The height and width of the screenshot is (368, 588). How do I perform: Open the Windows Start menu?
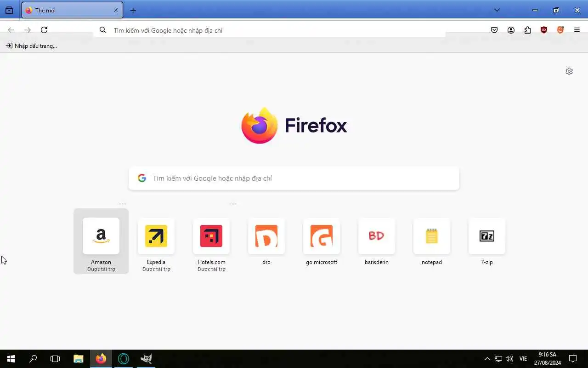click(11, 359)
